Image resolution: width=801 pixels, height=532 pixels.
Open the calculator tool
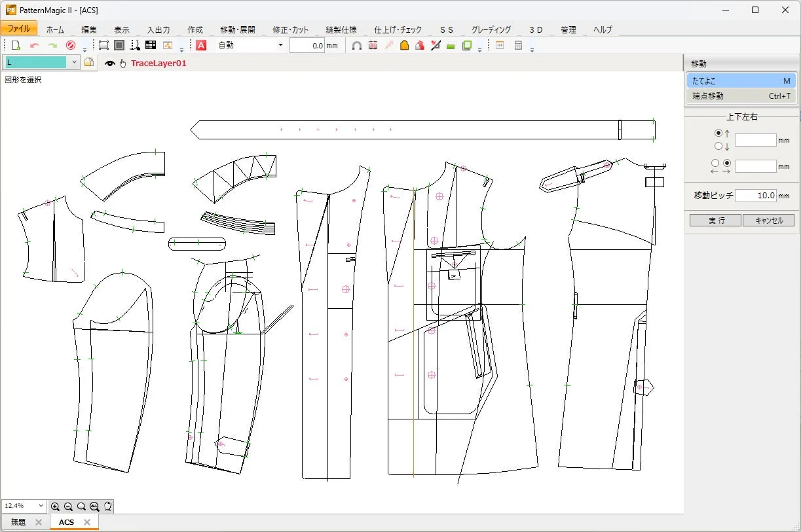pos(517,44)
